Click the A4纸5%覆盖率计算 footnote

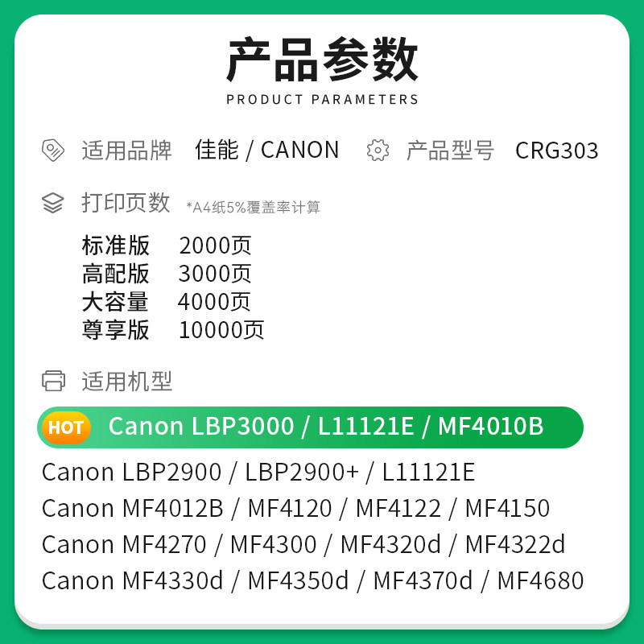pos(253,207)
